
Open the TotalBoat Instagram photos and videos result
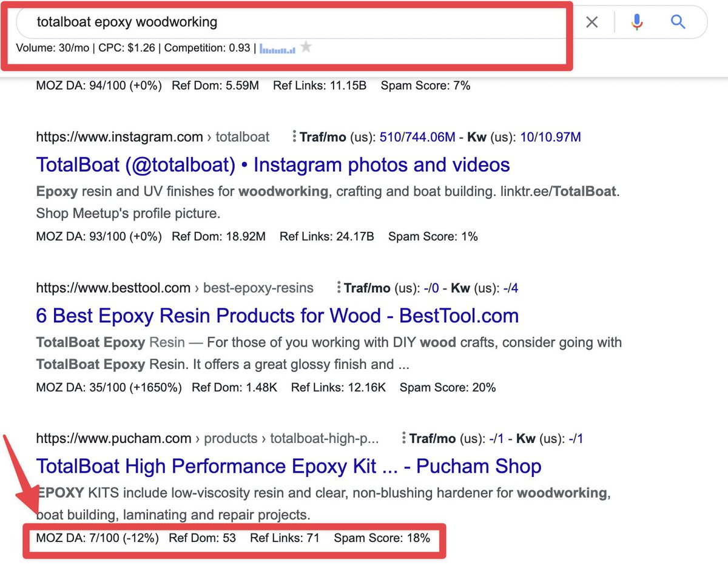point(273,165)
